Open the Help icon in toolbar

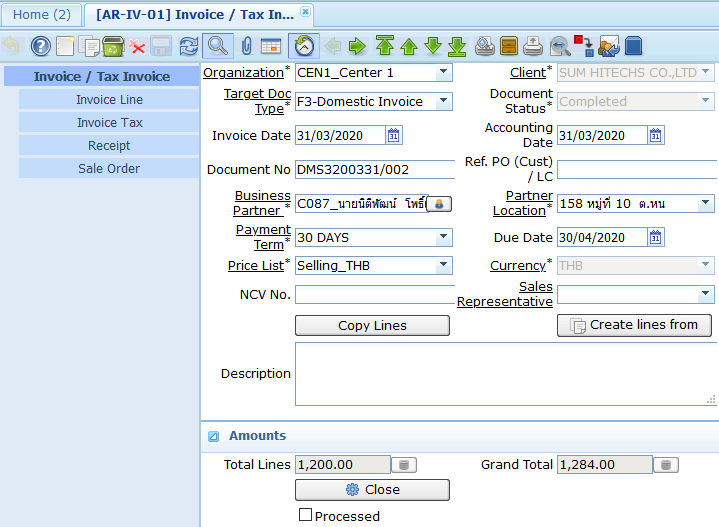(x=40, y=46)
